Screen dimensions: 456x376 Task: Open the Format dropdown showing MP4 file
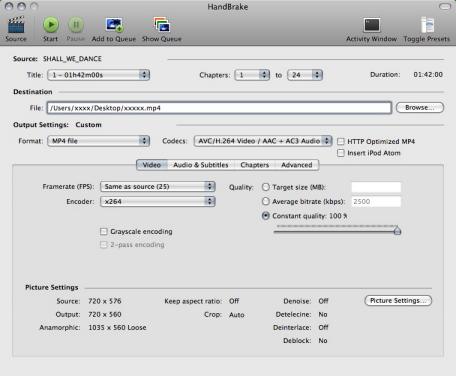click(99, 141)
